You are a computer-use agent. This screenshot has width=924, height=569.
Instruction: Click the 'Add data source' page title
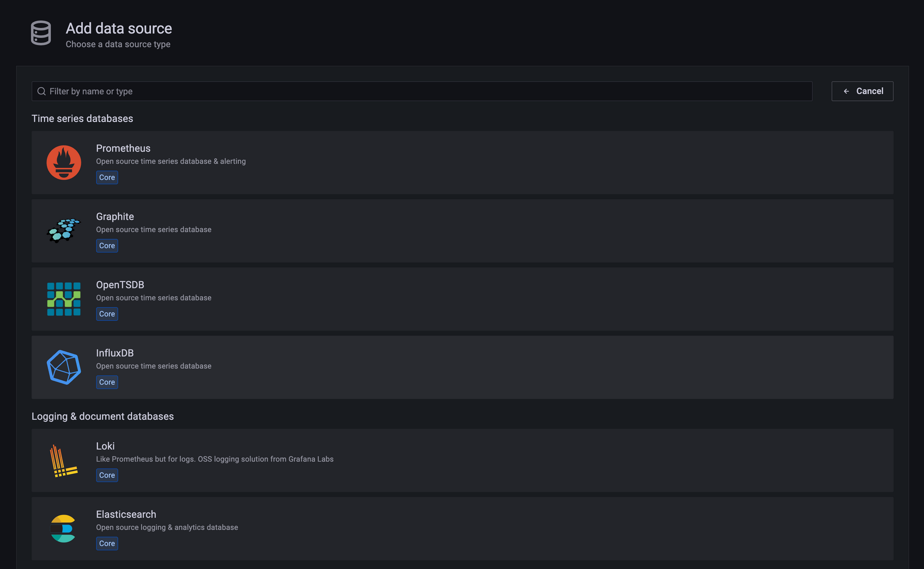click(x=119, y=29)
